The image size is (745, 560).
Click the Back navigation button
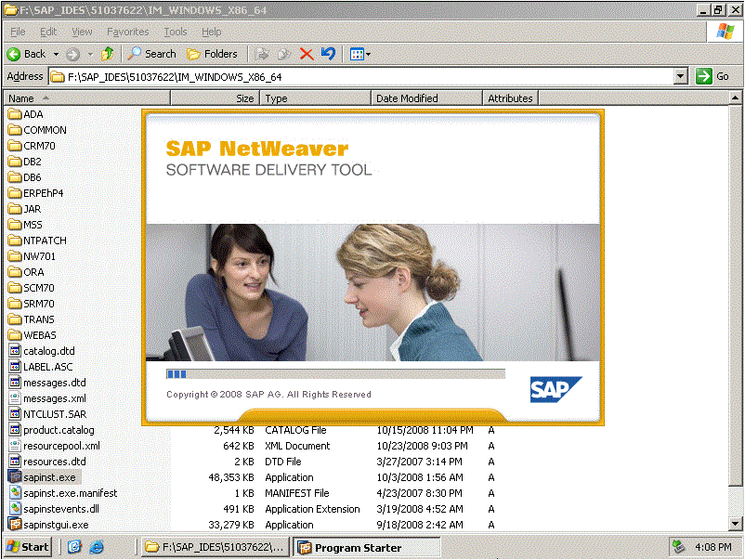[26, 54]
